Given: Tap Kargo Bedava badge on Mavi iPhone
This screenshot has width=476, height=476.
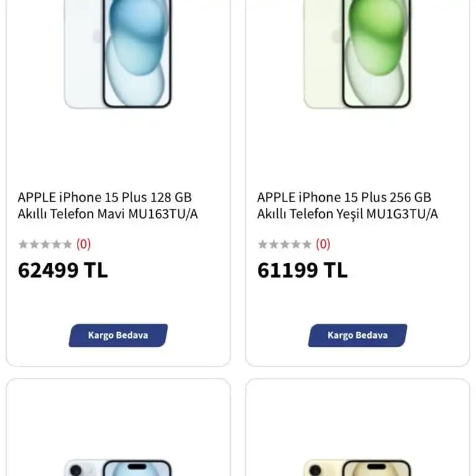Looking at the screenshot, I should click(118, 335).
